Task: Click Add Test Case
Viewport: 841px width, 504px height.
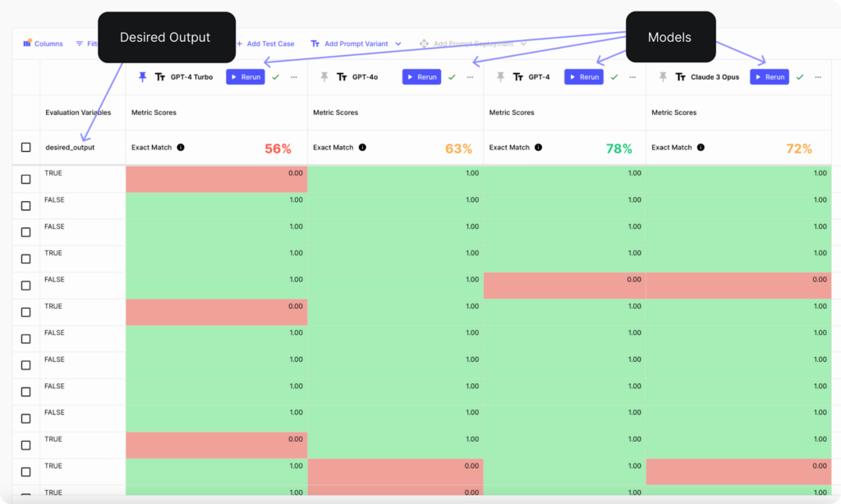Action: [x=265, y=44]
